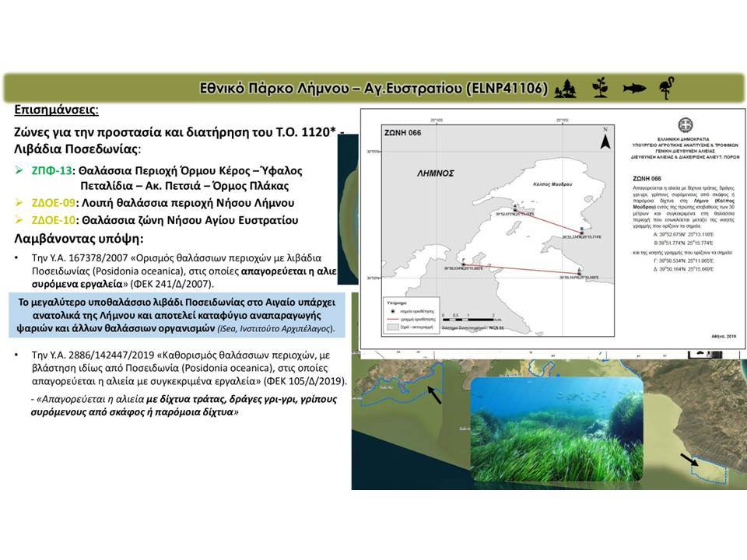Click the yellow 'ΖΔΟΕ-09' zone label
This screenshot has width=747, height=560.
tap(54, 203)
